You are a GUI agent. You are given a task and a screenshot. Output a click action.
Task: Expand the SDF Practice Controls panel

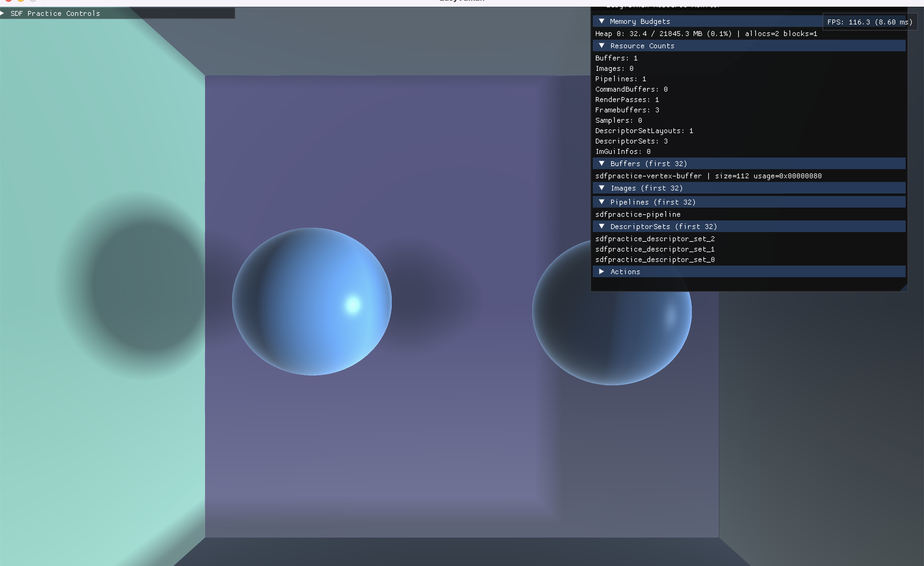(117, 13)
